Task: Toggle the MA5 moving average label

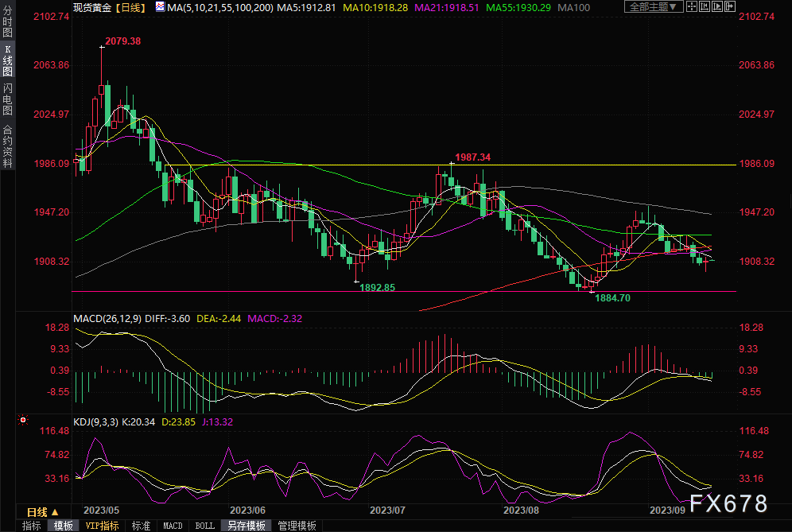Action: pos(301,7)
